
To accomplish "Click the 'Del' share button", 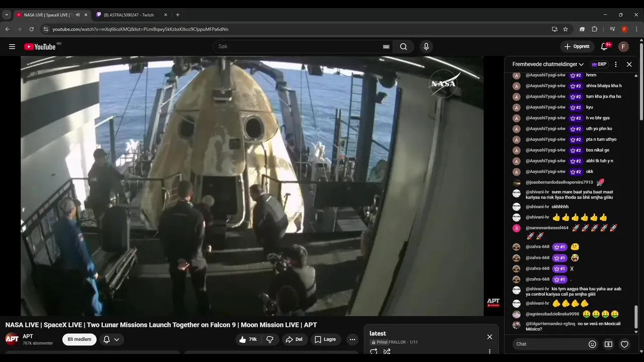I will [x=294, y=339].
